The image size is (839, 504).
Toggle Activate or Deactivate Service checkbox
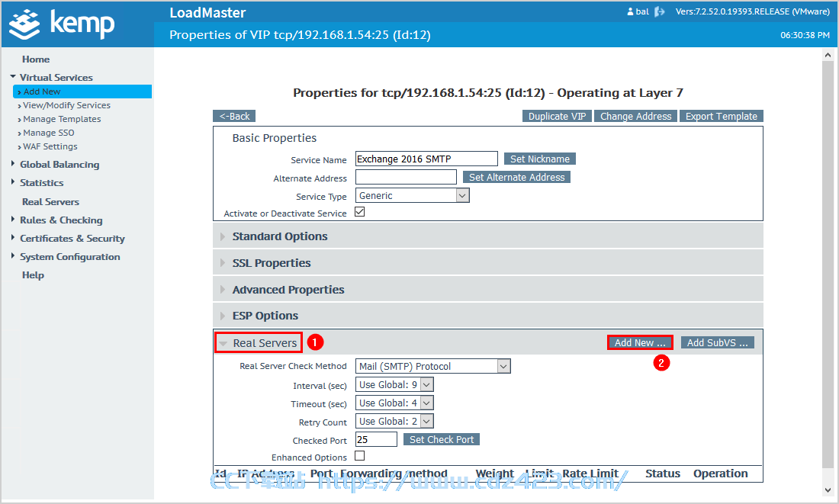(x=359, y=212)
